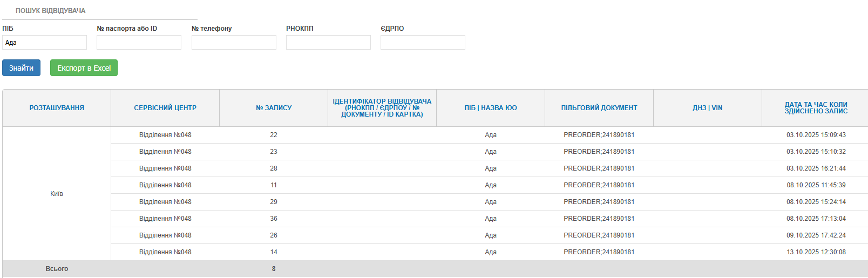868x278 pixels.
Task: Click the green Експорт в Excel button
Action: pos(84,68)
